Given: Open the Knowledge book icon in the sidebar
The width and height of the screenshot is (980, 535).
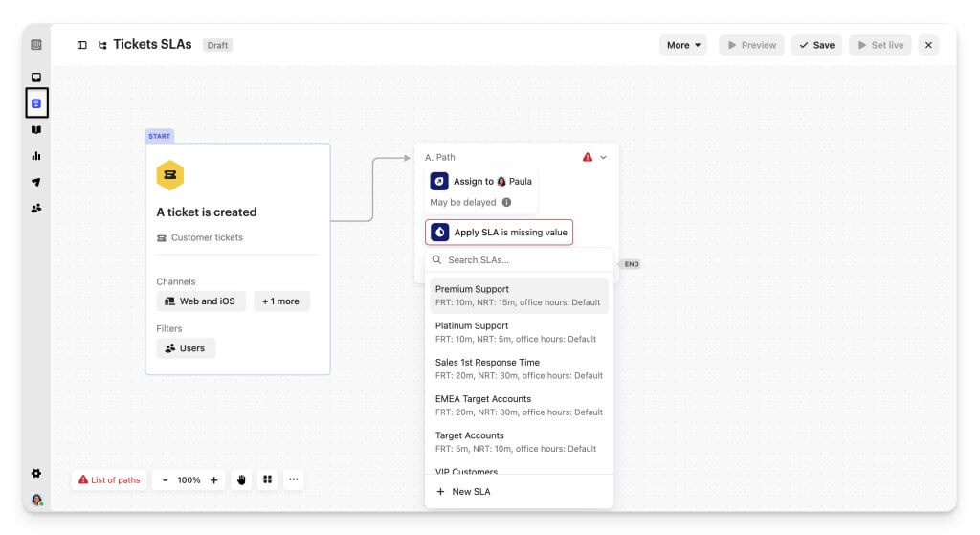Looking at the screenshot, I should (x=36, y=129).
